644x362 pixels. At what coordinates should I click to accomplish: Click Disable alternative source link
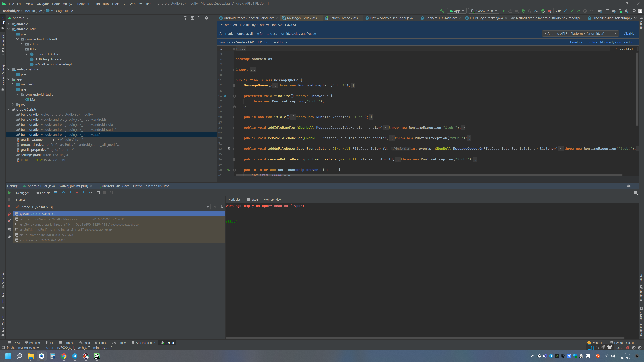click(x=629, y=34)
